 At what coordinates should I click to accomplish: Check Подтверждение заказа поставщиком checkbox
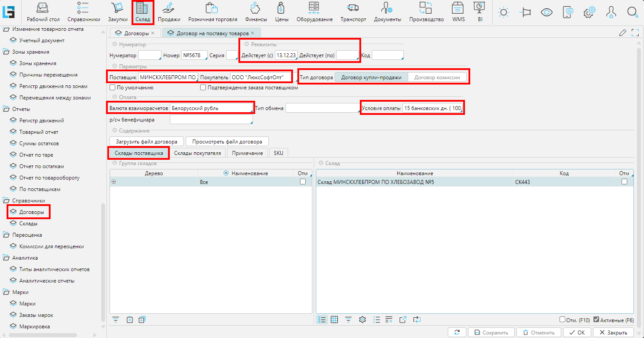tap(203, 88)
